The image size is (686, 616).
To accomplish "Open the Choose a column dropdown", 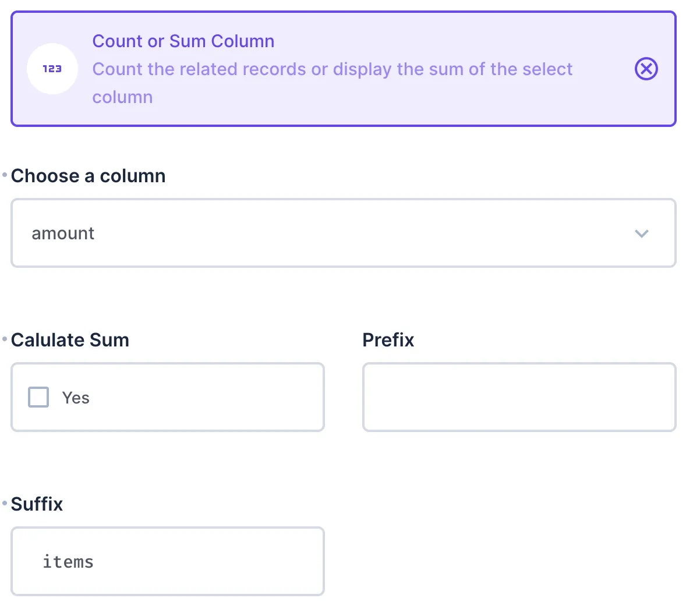I will 344,233.
